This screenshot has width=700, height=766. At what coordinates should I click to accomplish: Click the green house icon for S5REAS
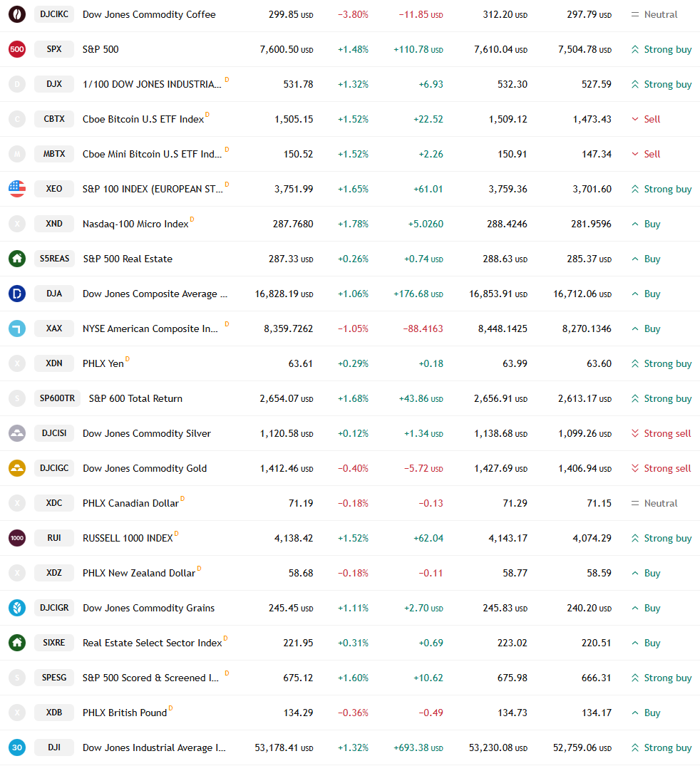(x=17, y=259)
